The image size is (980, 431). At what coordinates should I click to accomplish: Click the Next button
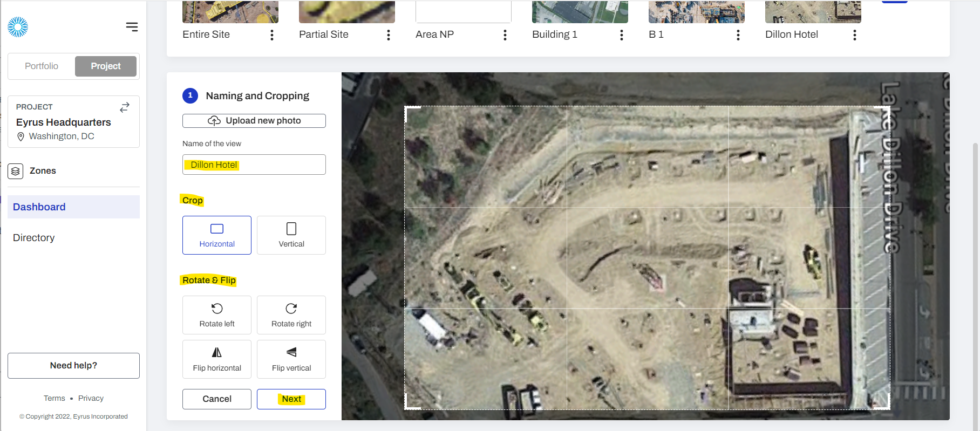(291, 399)
